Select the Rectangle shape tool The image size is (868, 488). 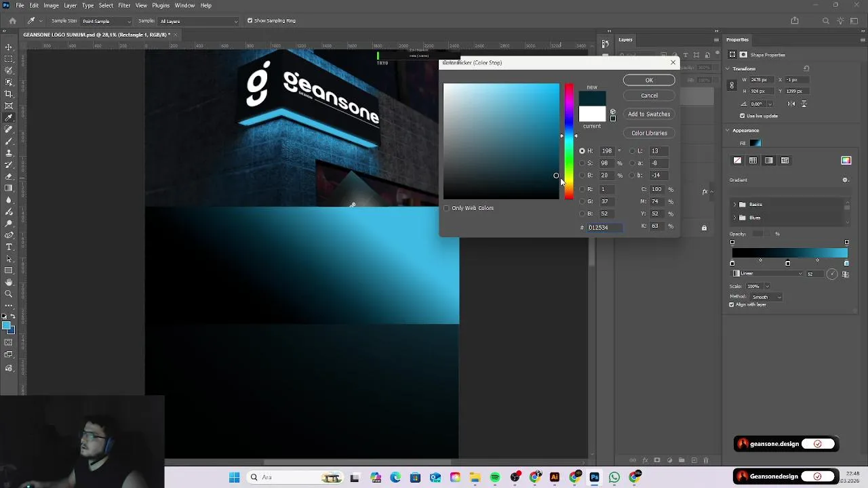pos(9,270)
